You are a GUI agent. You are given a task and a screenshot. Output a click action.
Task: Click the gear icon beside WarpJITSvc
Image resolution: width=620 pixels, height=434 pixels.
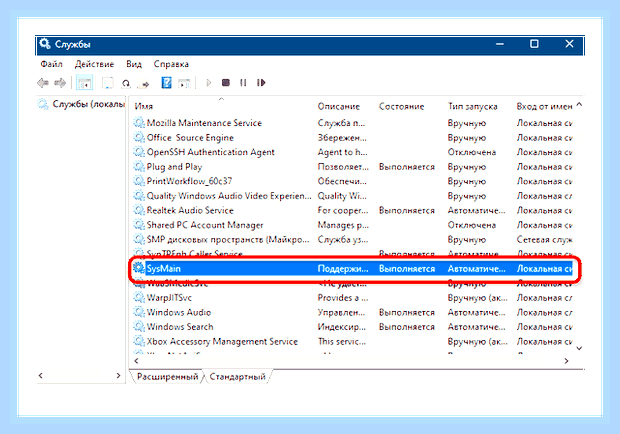point(139,298)
